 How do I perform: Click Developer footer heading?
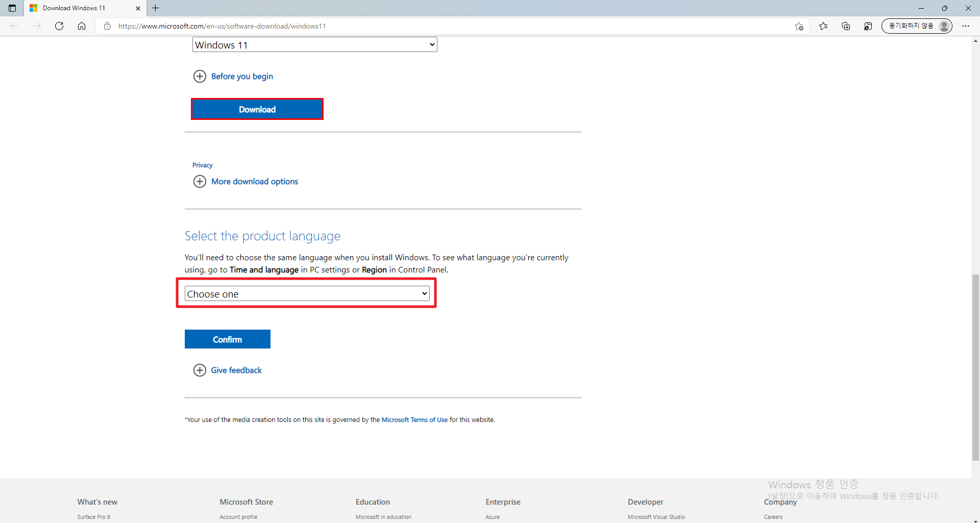(x=646, y=502)
